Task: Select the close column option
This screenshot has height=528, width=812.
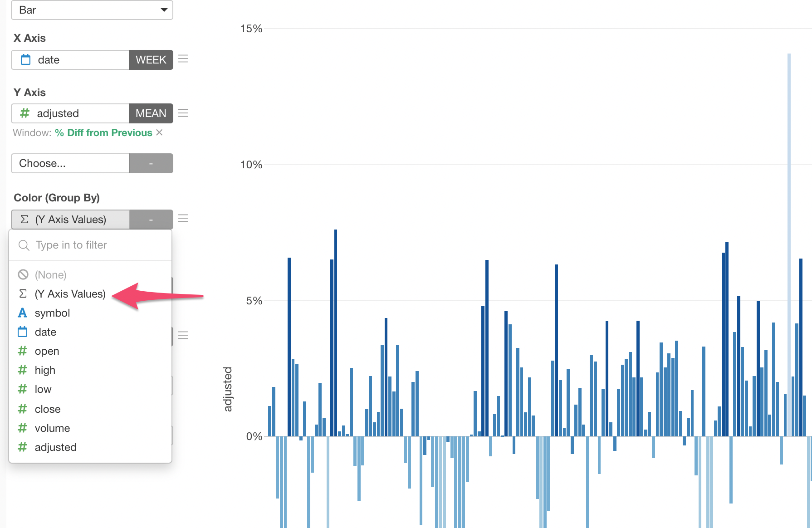Action: (48, 409)
